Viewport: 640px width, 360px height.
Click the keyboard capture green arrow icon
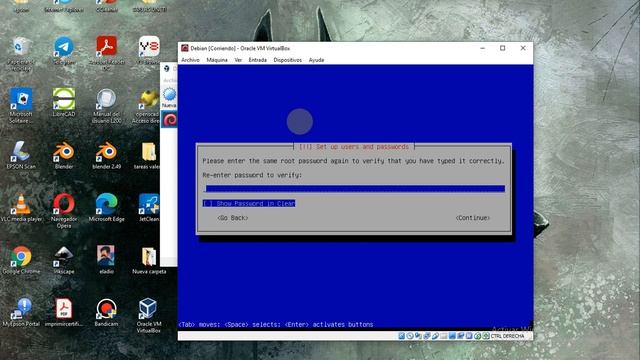[486, 336]
